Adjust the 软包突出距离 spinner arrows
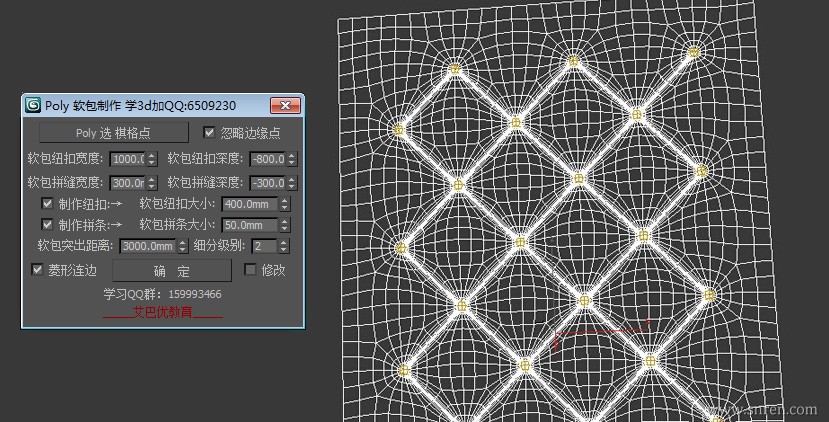This screenshot has width=829, height=422. pyautogui.click(x=183, y=246)
